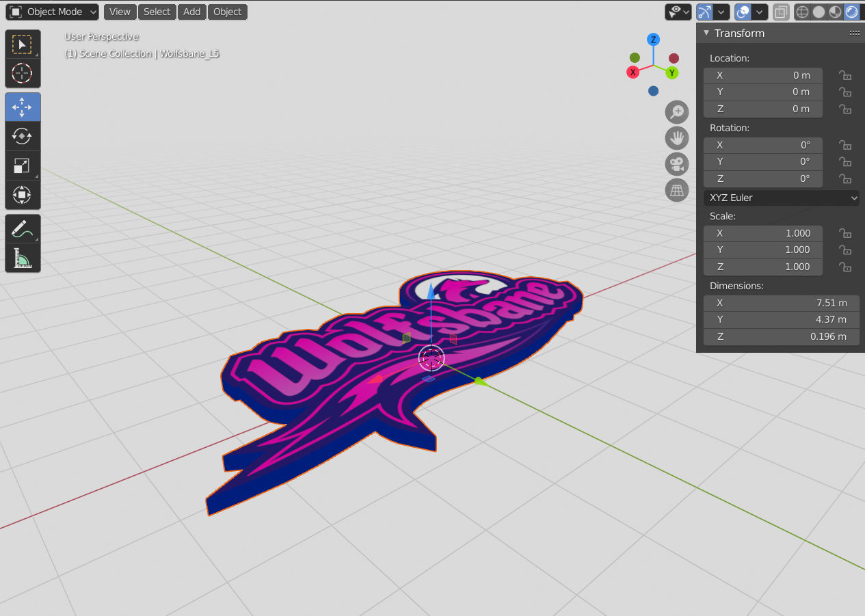Lock the Scale Z value
The width and height of the screenshot is (865, 616).
pyautogui.click(x=846, y=267)
